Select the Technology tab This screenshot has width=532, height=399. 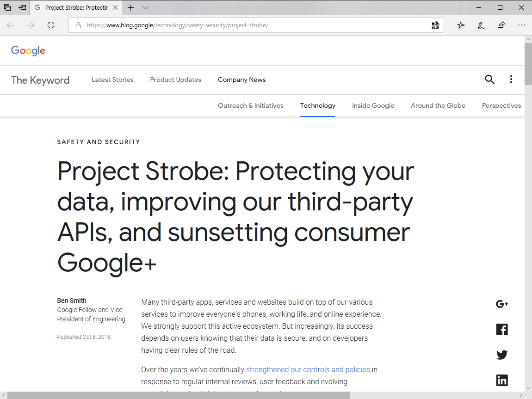click(x=318, y=105)
